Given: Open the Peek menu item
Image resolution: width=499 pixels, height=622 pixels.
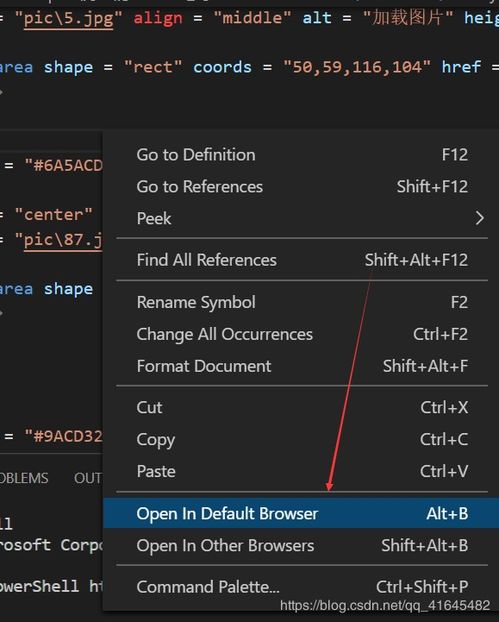Looking at the screenshot, I should (x=301, y=218).
